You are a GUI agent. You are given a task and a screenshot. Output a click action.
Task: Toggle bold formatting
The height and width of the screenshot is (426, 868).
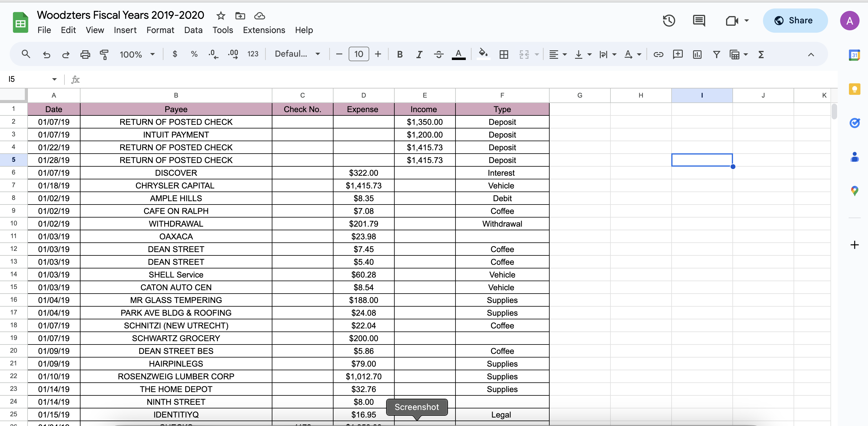(399, 54)
